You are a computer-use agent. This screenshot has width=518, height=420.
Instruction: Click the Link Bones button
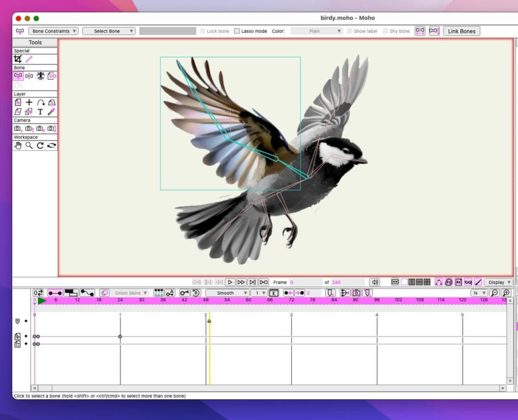461,31
